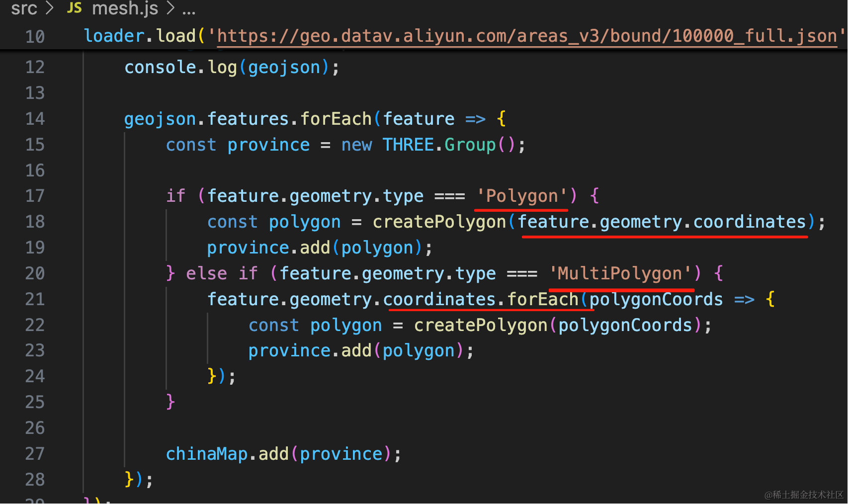848x504 pixels.
Task: Click 'createPolygon' call on line 18
Action: pyautogui.click(x=439, y=222)
